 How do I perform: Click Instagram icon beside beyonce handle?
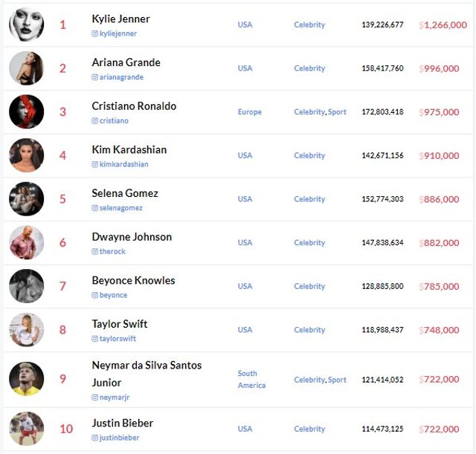(x=95, y=296)
